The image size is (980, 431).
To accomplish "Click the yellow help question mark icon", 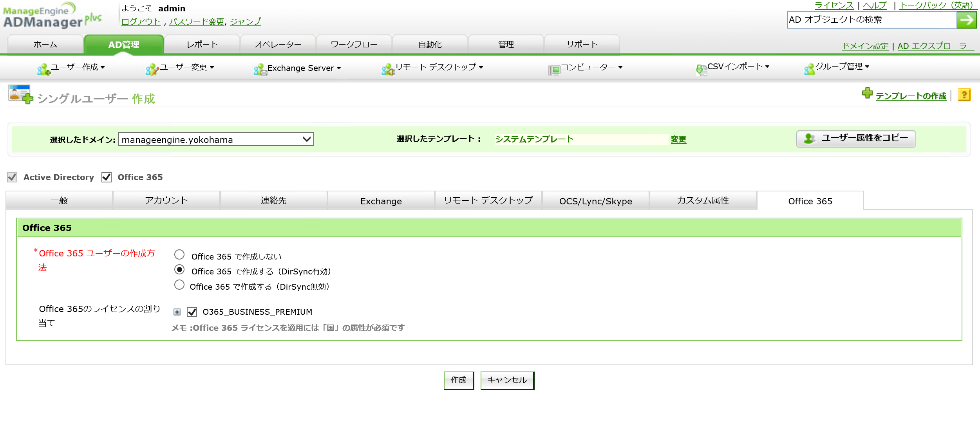I will 964,95.
